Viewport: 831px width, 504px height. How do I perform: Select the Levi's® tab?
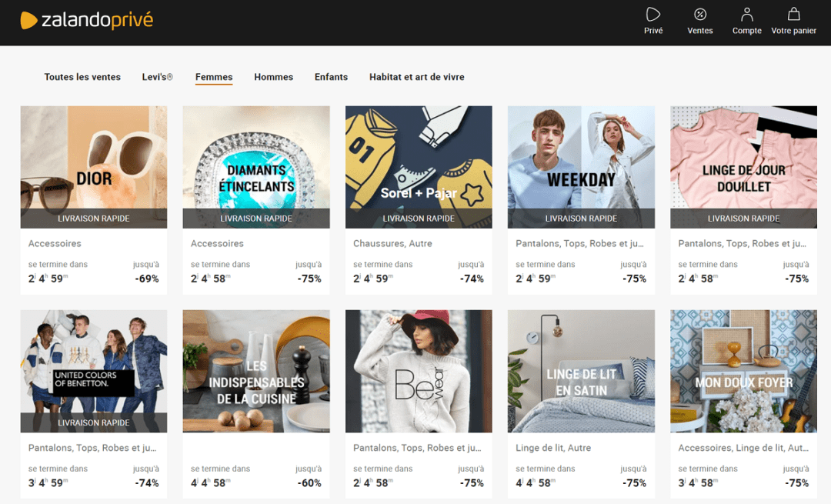click(158, 77)
